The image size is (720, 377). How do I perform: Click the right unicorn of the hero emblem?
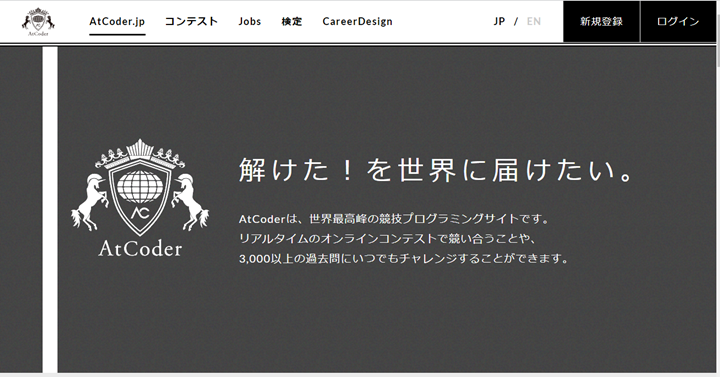(x=190, y=202)
